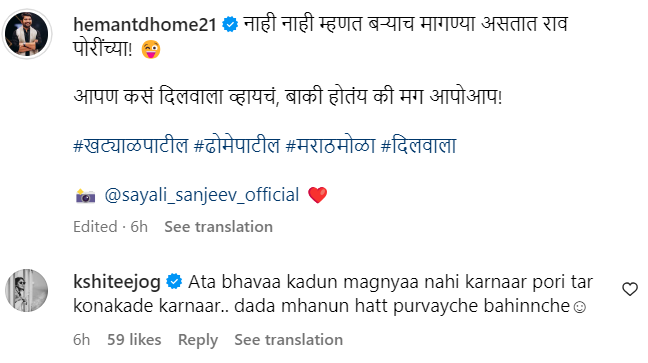Open hashtag #दिलवाला
Viewport: 648px width, 363px height.
(x=419, y=146)
